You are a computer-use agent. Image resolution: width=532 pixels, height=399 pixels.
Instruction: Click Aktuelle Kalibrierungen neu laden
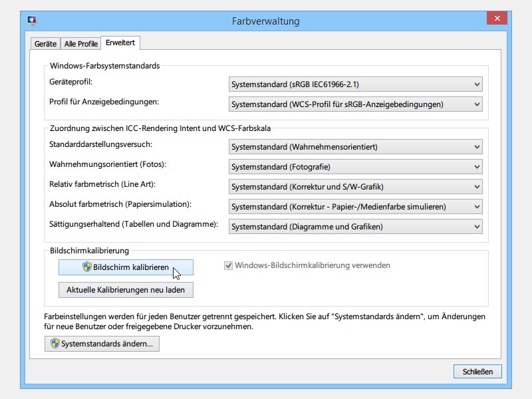[x=126, y=290]
